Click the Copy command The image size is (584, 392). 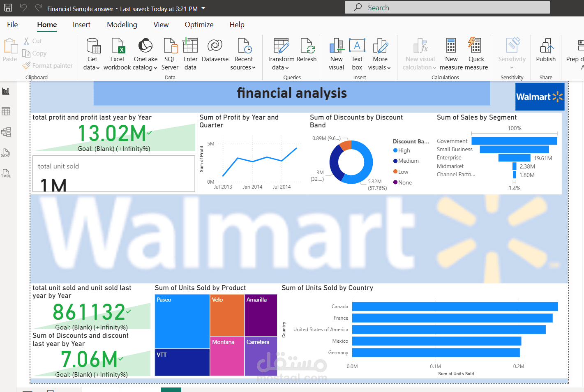tap(35, 53)
